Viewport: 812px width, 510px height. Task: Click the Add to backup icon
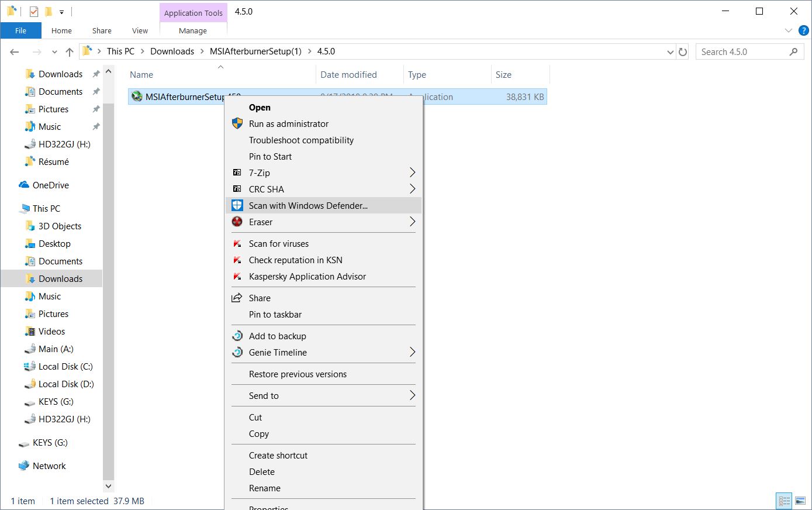(237, 336)
